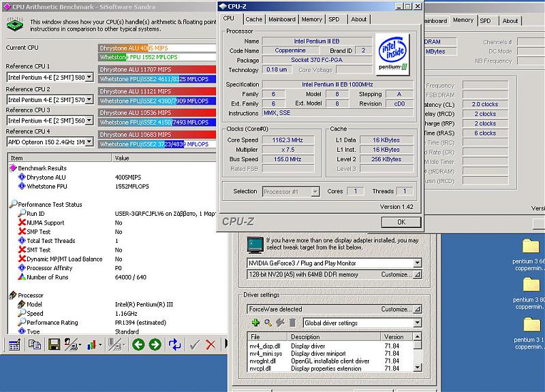This screenshot has height=392, width=545.
Task: Switch to the Mainboard tab in front CPU-Z window
Action: (x=282, y=20)
